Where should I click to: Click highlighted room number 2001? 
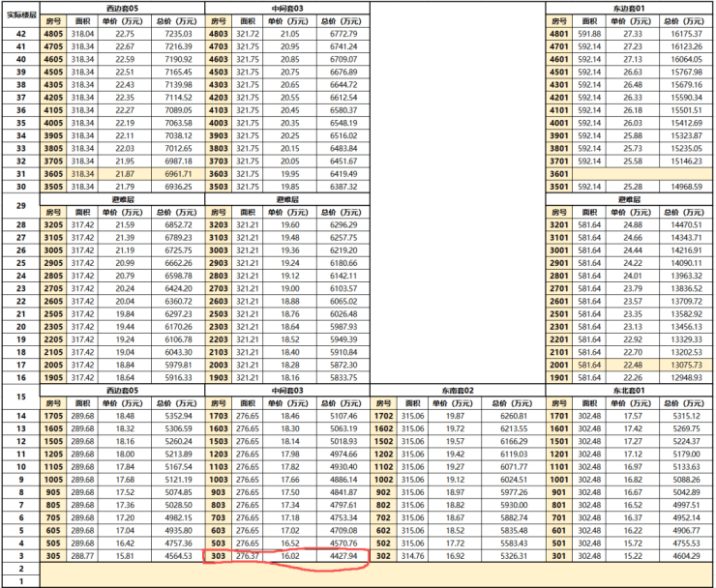(559, 365)
